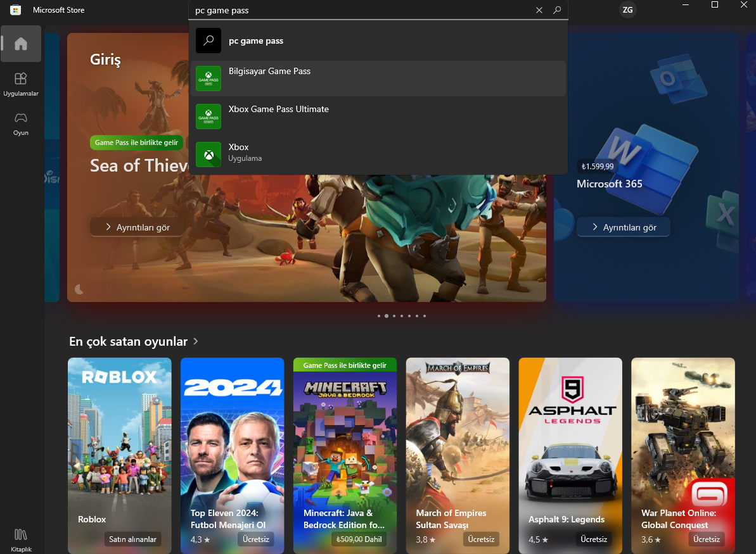Viewport: 756px width, 554px height.
Task: Click Bilgisayar Game Pass green icon
Action: click(208, 79)
